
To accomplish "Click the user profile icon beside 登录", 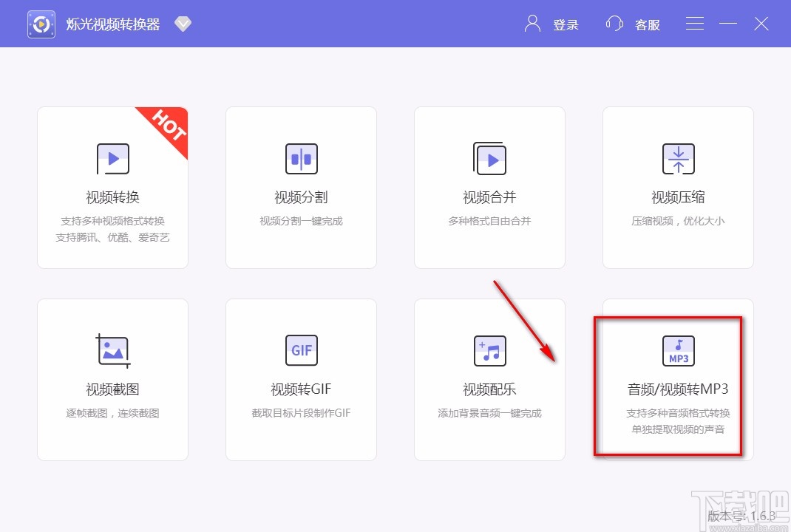I will 531,23.
